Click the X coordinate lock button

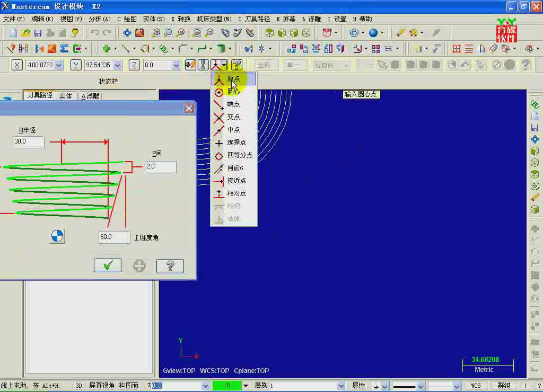click(x=16, y=65)
